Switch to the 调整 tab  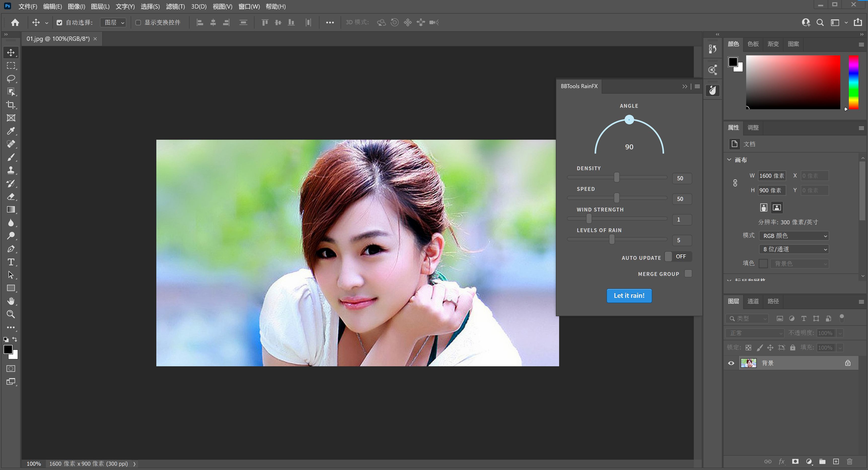pyautogui.click(x=753, y=128)
